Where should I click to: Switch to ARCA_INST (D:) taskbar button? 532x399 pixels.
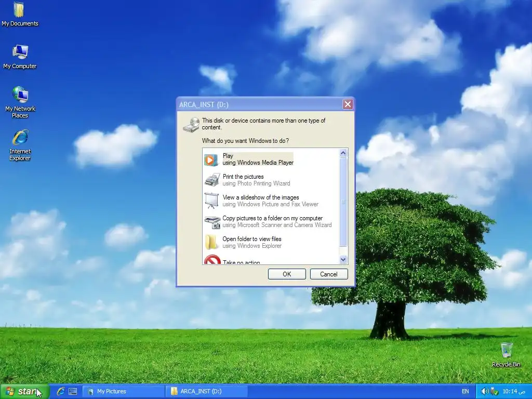[x=207, y=391]
